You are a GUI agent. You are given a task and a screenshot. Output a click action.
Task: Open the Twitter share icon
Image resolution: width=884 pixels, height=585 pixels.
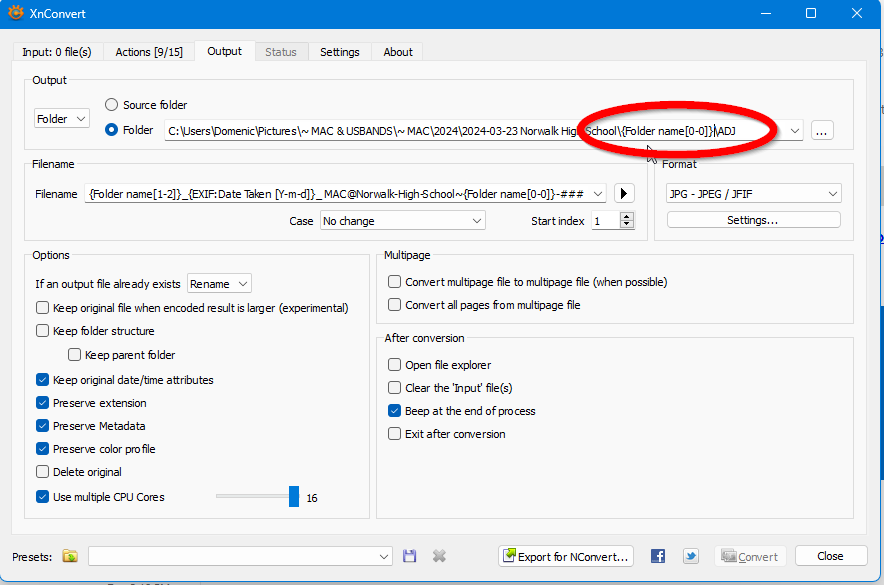[x=691, y=556]
